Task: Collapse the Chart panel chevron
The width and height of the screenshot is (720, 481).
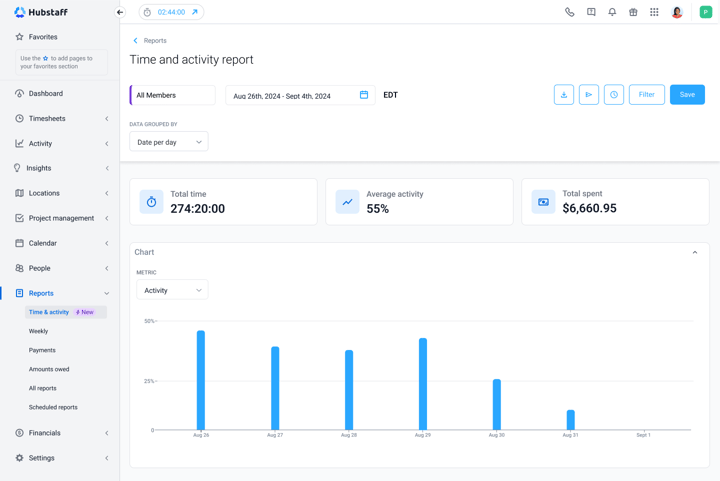Action: pos(695,252)
